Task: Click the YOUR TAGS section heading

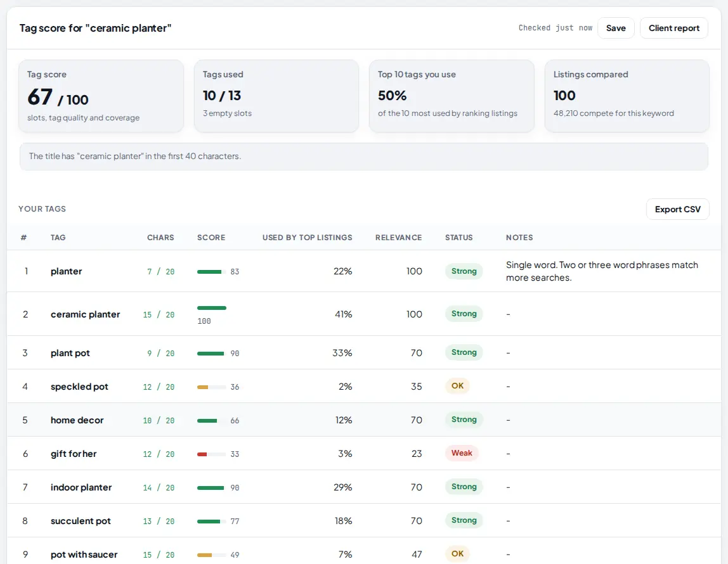Action: [42, 209]
